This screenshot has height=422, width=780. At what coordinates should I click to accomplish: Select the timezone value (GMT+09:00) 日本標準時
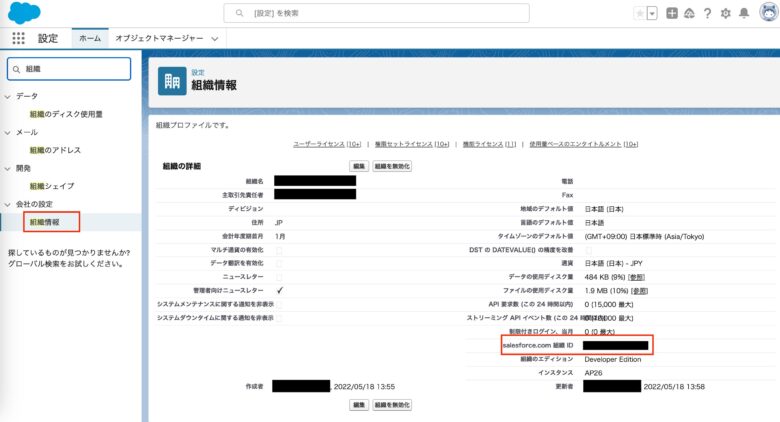click(644, 237)
